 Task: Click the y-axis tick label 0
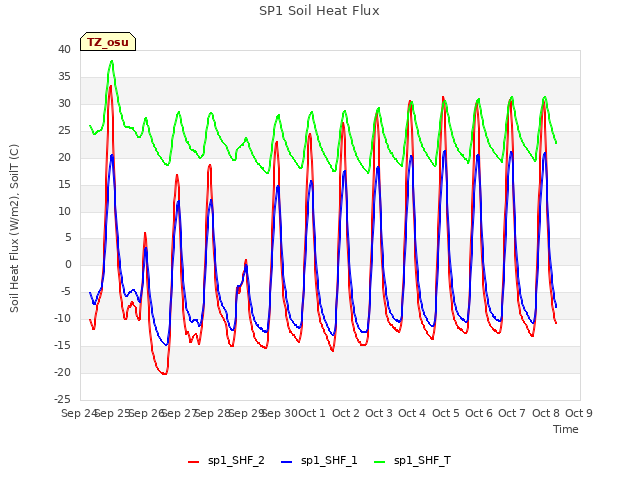coord(68,264)
